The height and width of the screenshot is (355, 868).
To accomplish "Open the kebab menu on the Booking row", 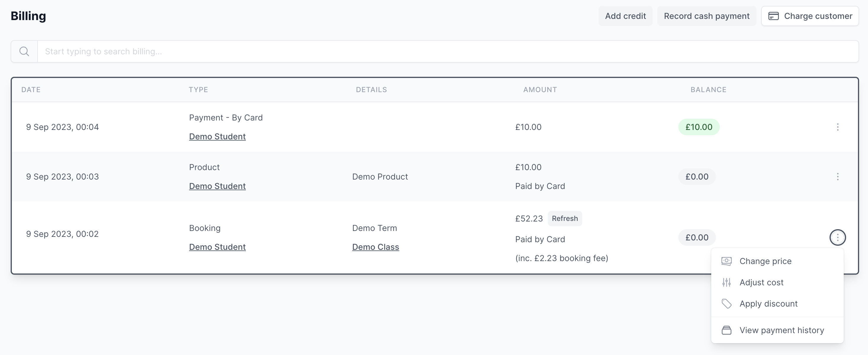I will tap(838, 237).
